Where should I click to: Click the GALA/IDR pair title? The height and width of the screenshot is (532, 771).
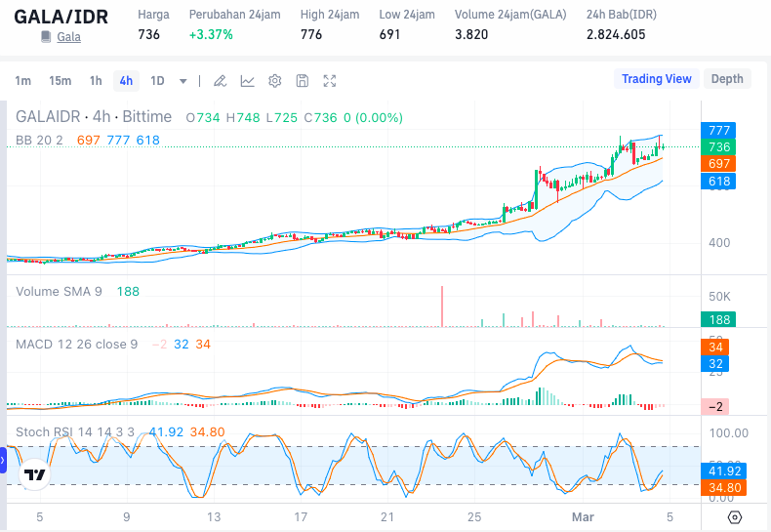pos(61,17)
